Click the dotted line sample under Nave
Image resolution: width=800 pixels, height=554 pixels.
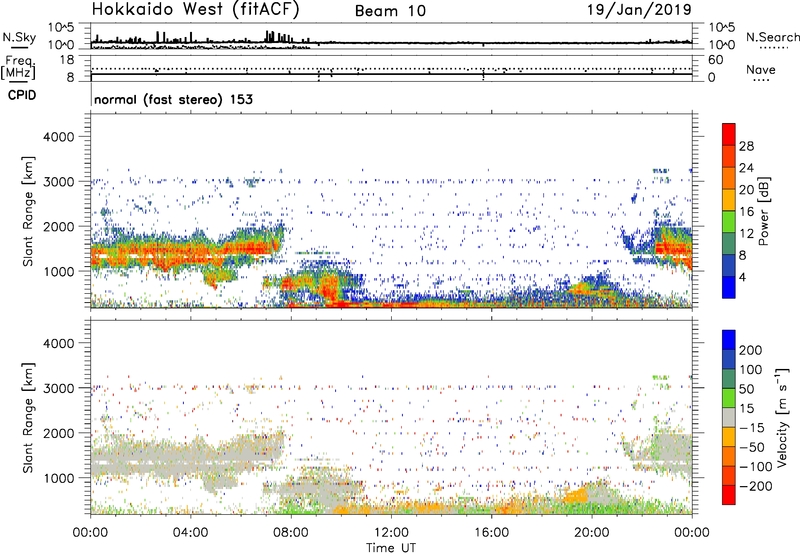pos(761,80)
